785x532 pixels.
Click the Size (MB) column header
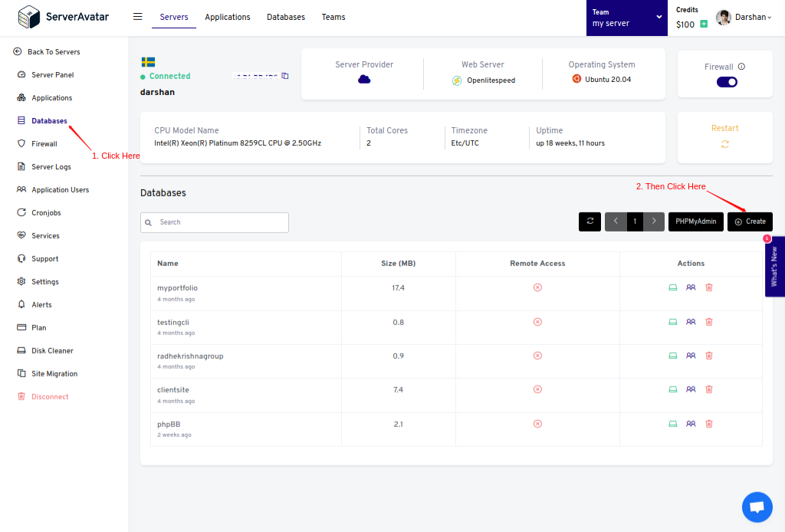pos(399,263)
